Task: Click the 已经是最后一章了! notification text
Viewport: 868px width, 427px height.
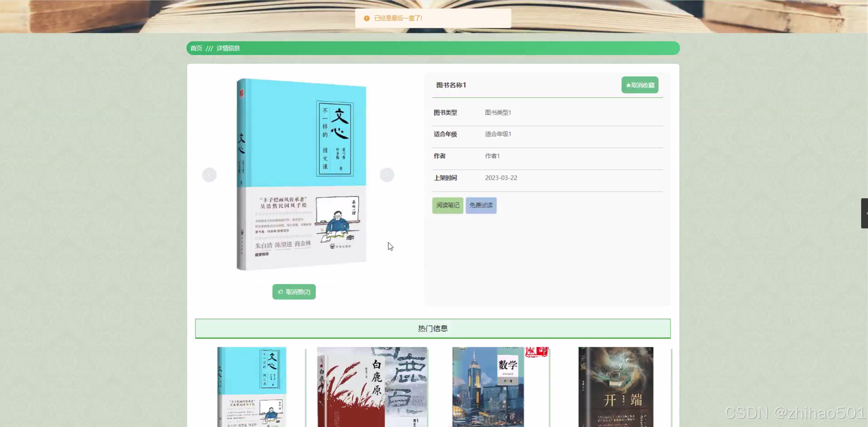Action: point(398,18)
